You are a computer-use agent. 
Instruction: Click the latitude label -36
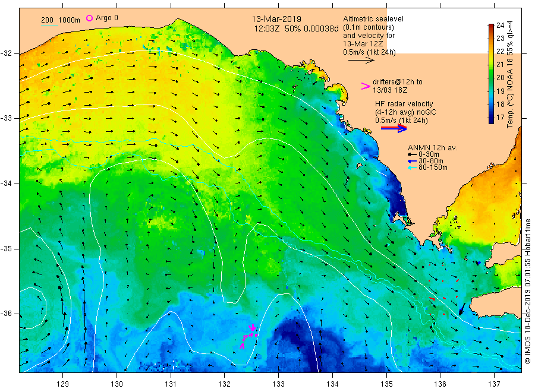tap(6, 314)
